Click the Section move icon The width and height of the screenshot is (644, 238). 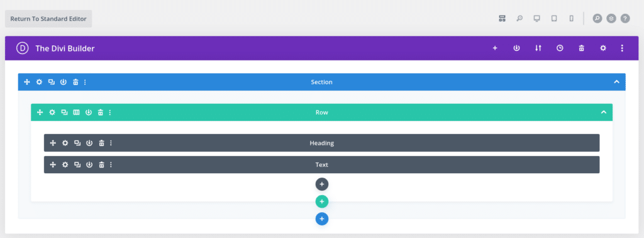(x=27, y=82)
